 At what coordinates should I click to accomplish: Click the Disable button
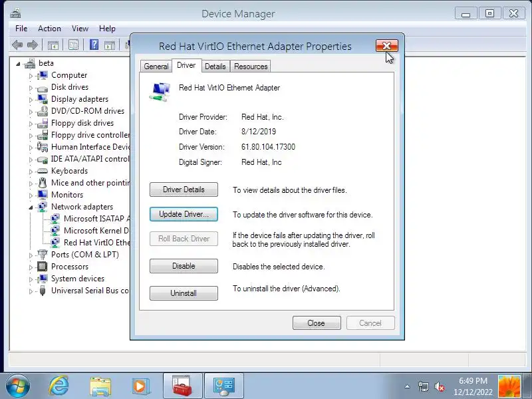point(184,266)
